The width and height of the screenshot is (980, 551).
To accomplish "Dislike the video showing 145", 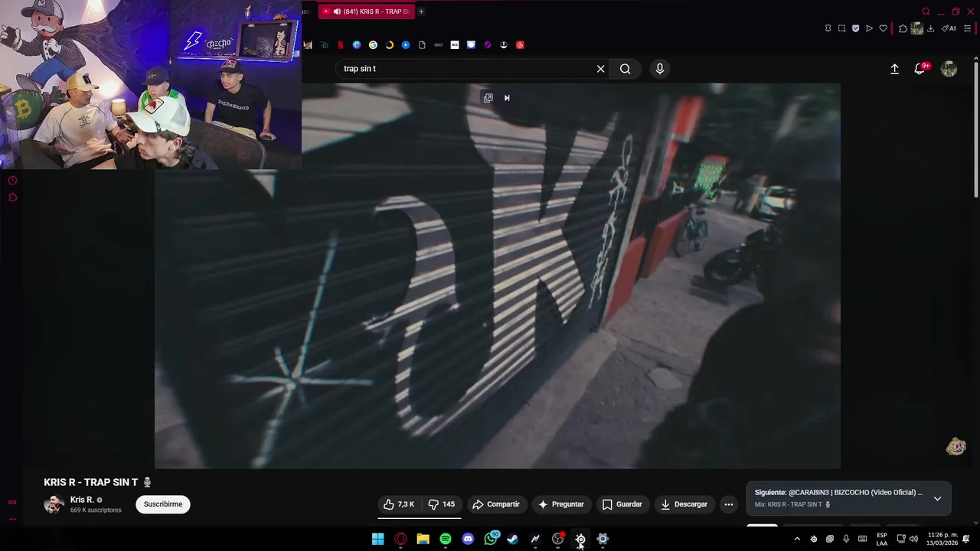I will pyautogui.click(x=441, y=504).
